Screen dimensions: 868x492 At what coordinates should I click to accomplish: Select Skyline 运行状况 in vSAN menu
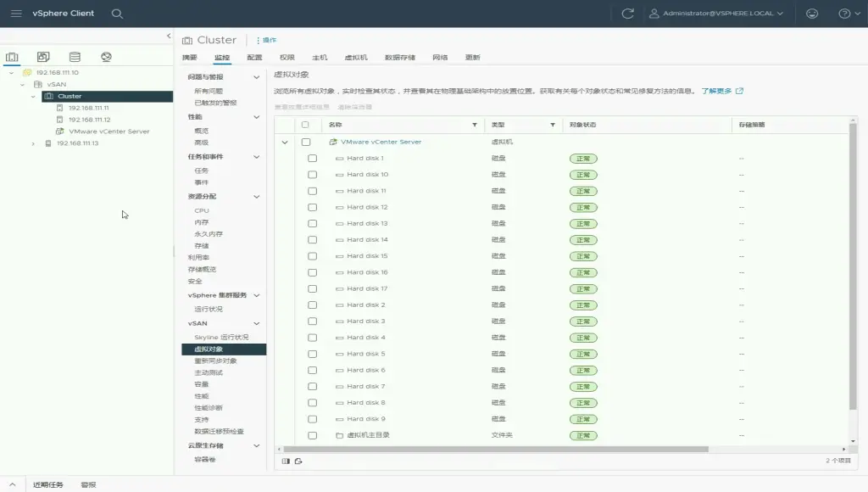coord(221,337)
